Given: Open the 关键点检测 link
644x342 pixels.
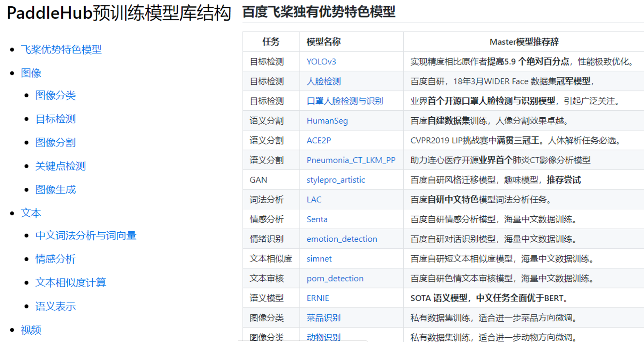Looking at the screenshot, I should (x=60, y=166).
